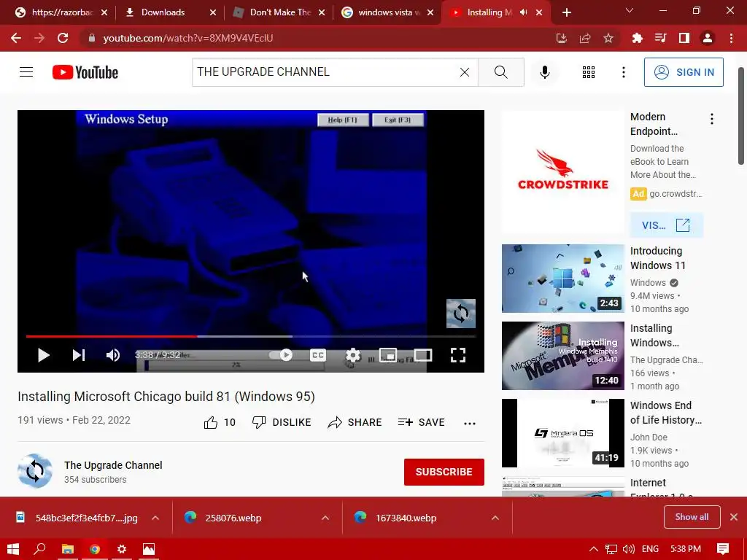Seek on the video progress bar

(x=251, y=336)
